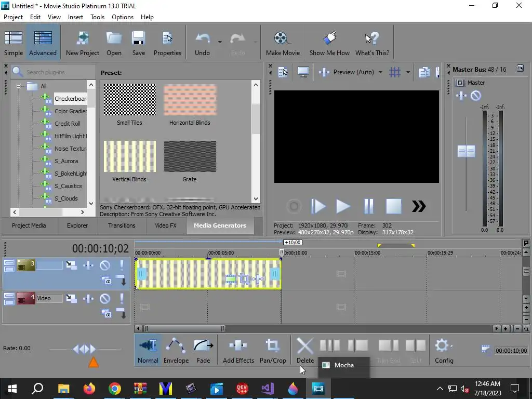The height and width of the screenshot is (399, 532).
Task: Choose the Vertical Blinds preset
Action: pyautogui.click(x=129, y=156)
